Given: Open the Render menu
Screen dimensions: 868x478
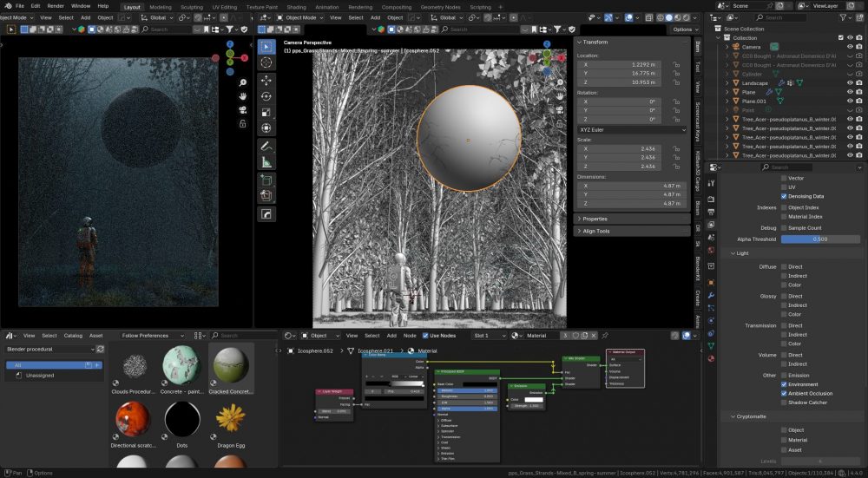Looking at the screenshot, I should point(55,6).
